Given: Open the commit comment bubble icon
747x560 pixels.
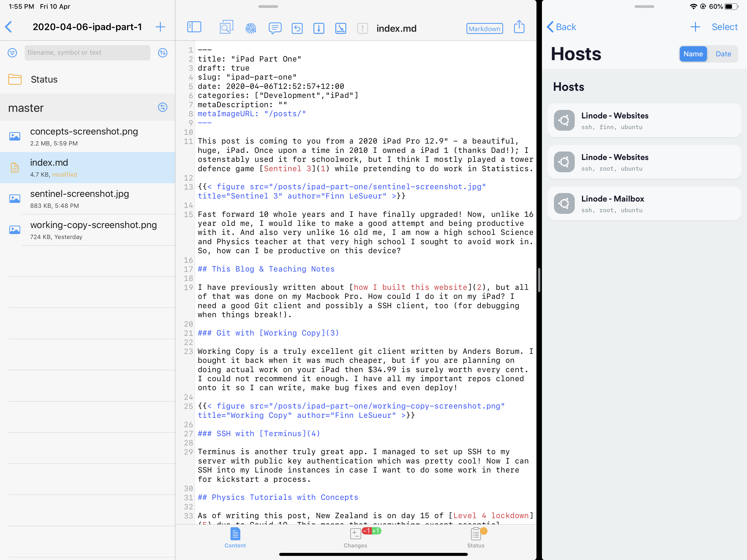Looking at the screenshot, I should [x=275, y=28].
